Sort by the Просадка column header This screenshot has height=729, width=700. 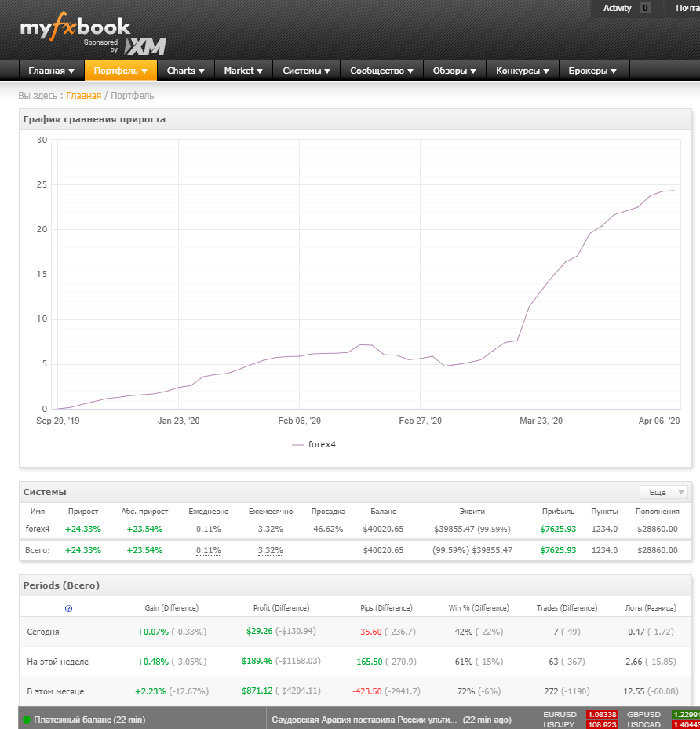(x=328, y=512)
